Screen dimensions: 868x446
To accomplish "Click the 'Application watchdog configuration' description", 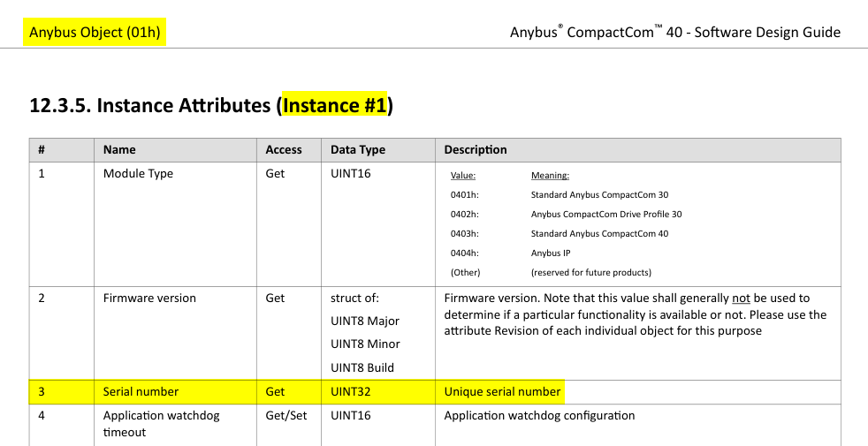I will pos(539,415).
